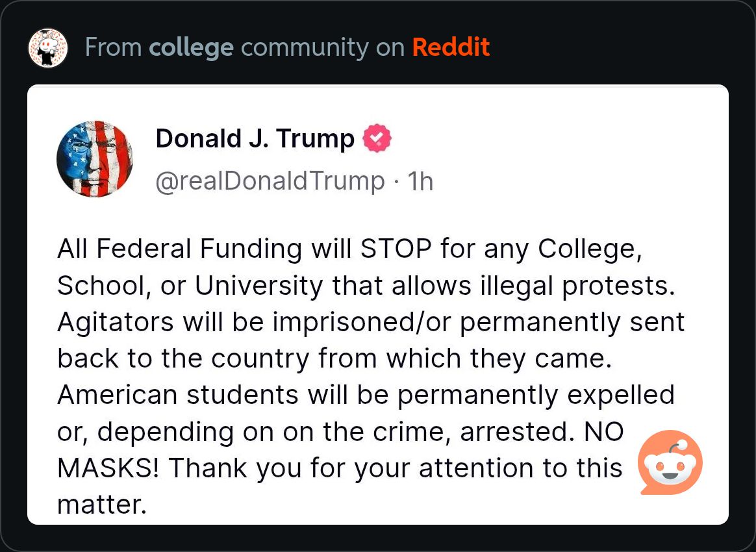Click the college community Snoo avatar
The image size is (756, 552).
point(47,47)
